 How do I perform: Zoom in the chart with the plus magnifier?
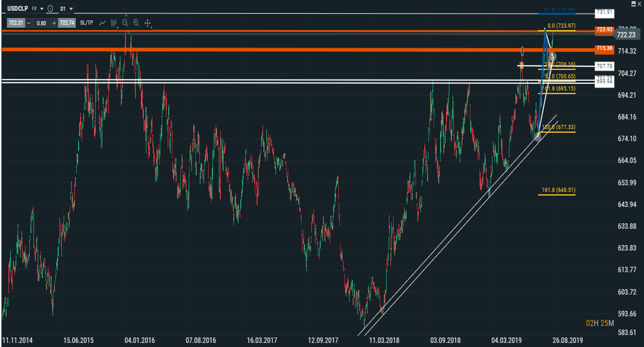pyautogui.click(x=136, y=22)
